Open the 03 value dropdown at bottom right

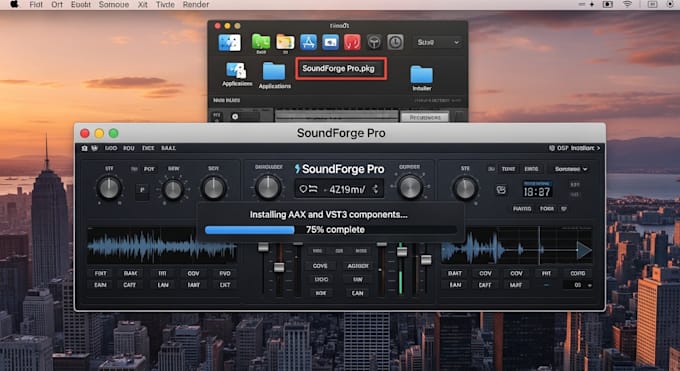point(579,285)
